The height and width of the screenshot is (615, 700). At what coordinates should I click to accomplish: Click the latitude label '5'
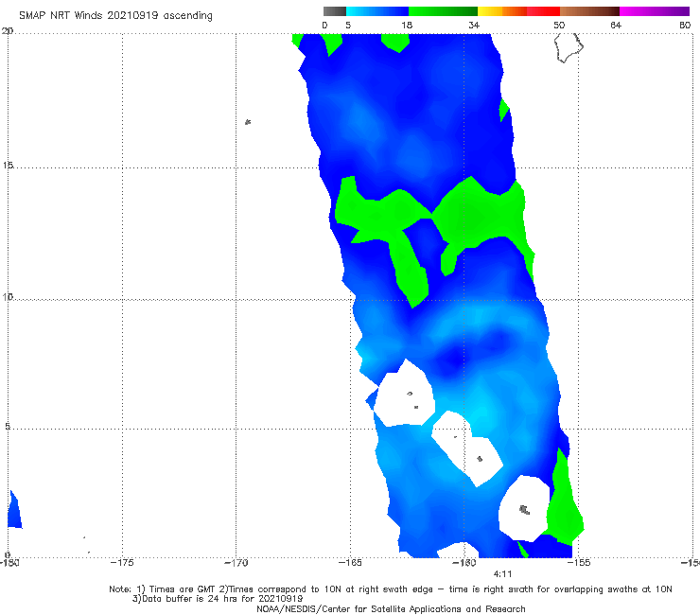point(8,426)
